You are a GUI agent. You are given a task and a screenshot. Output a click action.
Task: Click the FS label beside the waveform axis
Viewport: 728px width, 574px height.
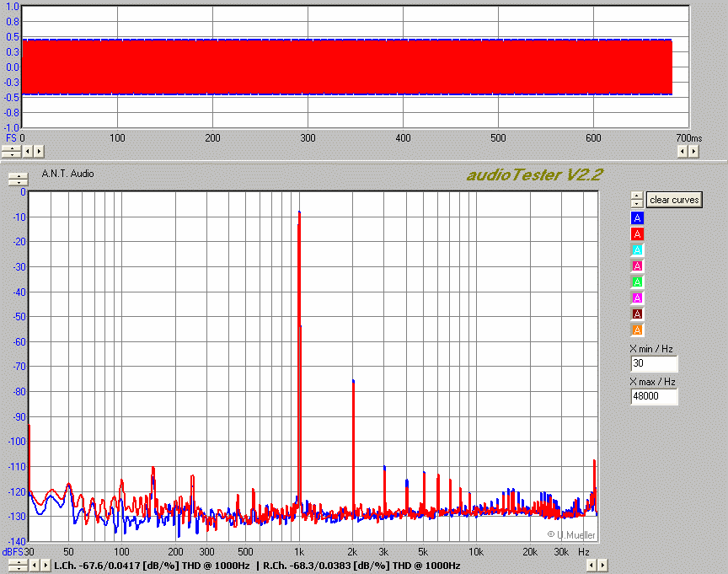[11, 138]
